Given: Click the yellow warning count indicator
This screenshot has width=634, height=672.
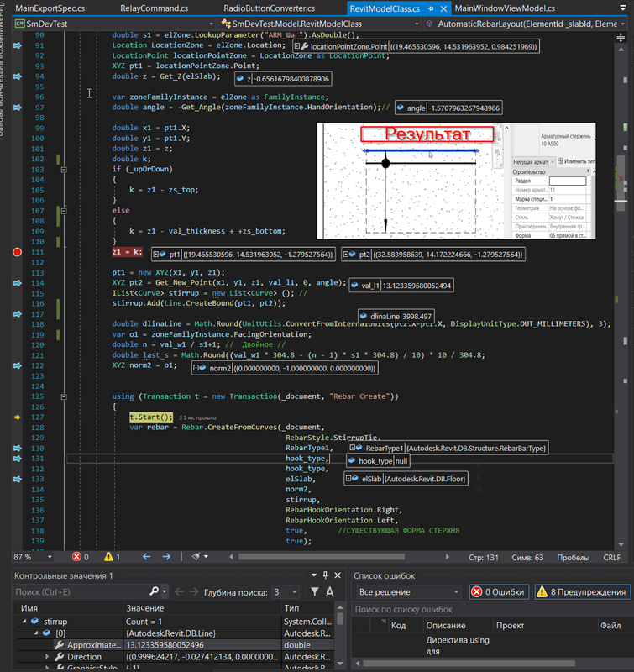Looking at the screenshot, I should [x=113, y=557].
